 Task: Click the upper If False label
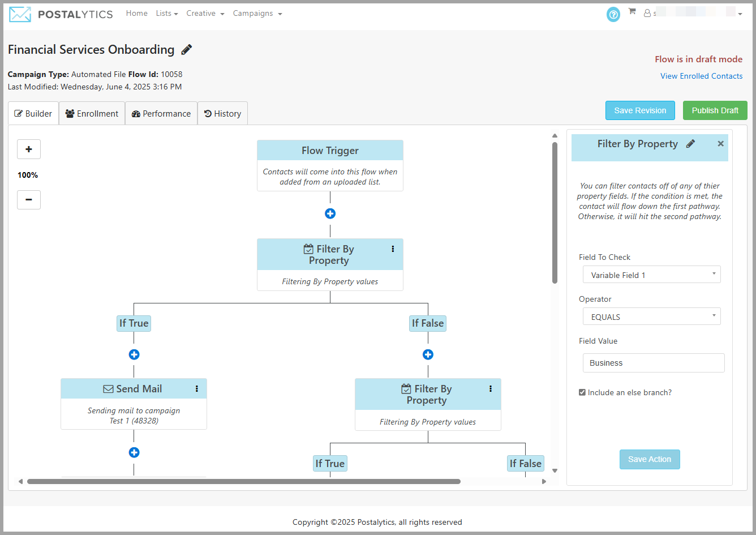click(x=428, y=323)
